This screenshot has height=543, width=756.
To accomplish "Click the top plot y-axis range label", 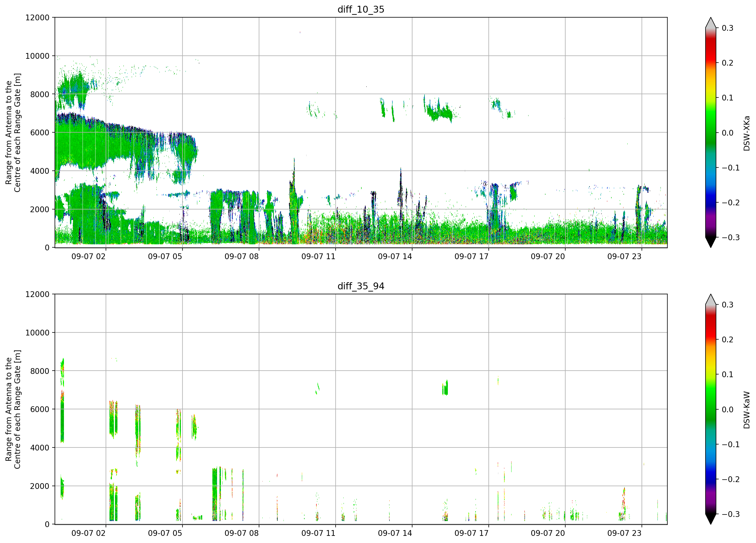I will [x=13, y=132].
